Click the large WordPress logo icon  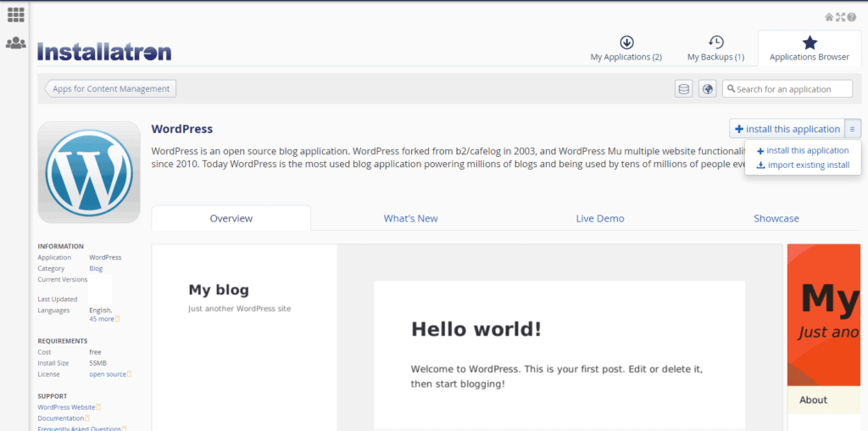[89, 172]
